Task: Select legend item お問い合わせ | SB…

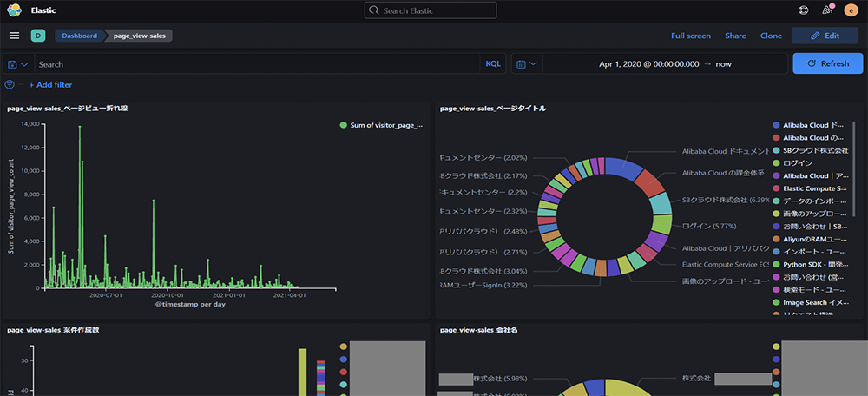Action: pyautogui.click(x=809, y=227)
